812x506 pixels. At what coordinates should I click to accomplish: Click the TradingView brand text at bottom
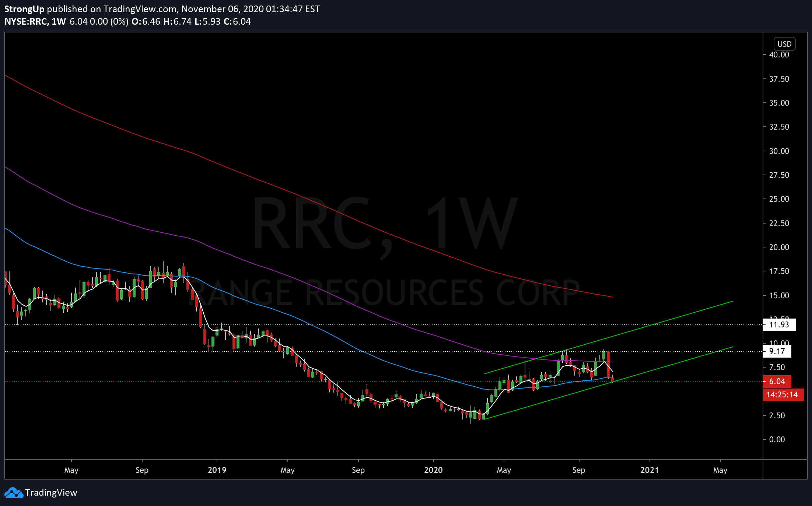(51, 493)
